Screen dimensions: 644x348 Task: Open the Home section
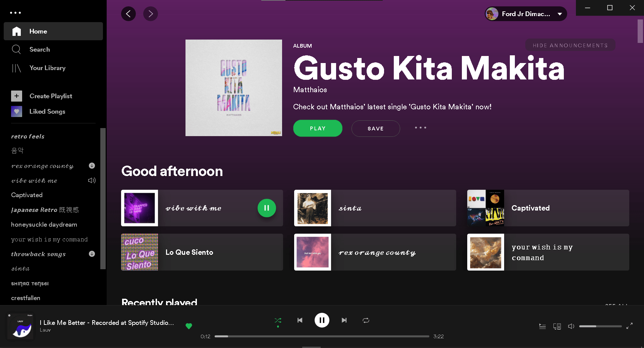click(53, 31)
